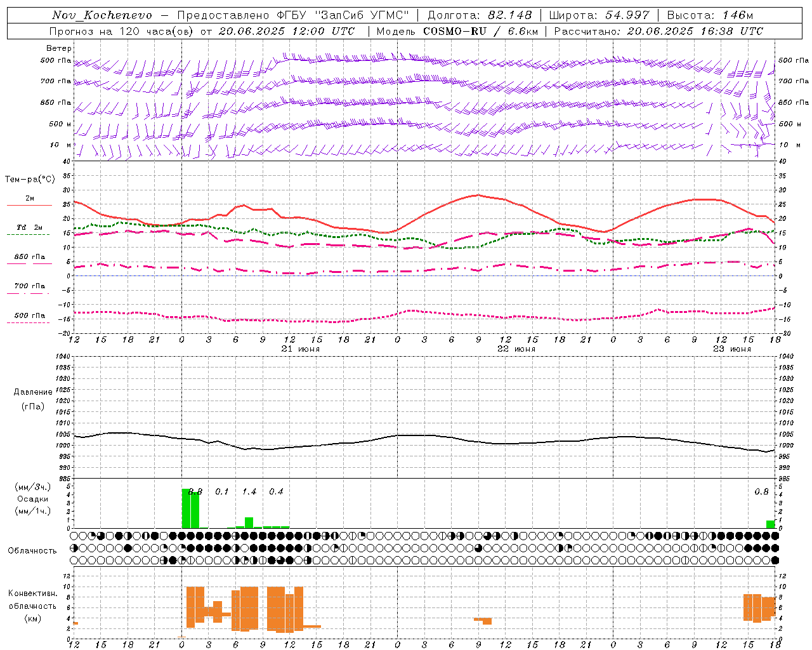Screen dimensions: 812x650
Task: Click the Модель COSMO-RU / 6.6км label
Action: pyautogui.click(x=457, y=31)
